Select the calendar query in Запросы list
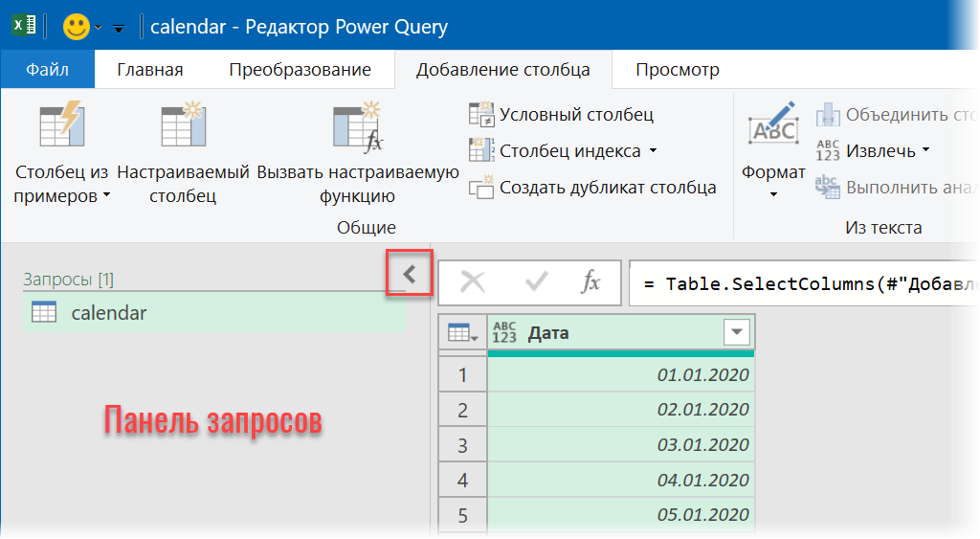The width and height of the screenshot is (980, 539). click(x=214, y=312)
